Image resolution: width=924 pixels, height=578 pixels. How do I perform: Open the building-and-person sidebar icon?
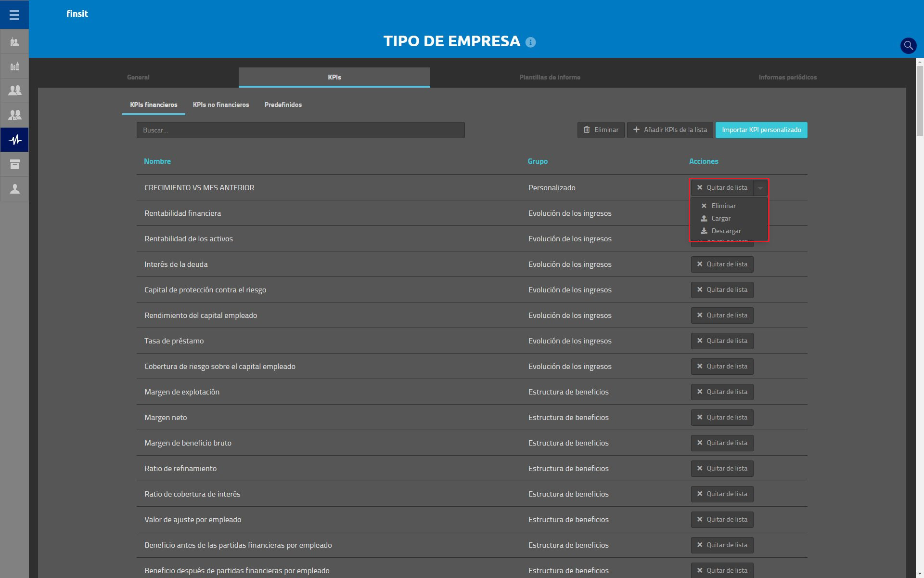point(14,42)
